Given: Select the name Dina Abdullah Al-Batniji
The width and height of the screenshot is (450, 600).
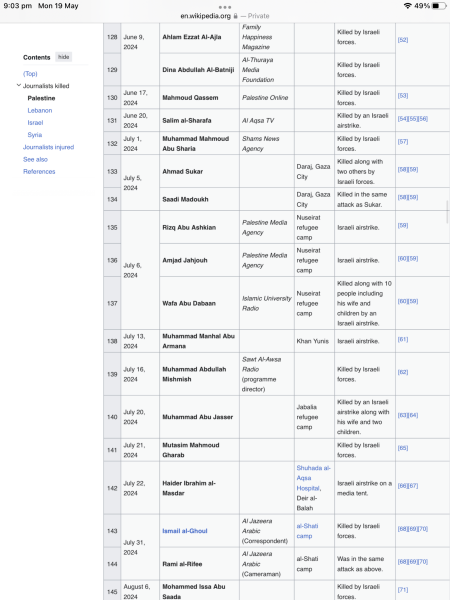Looking at the screenshot, I should coord(198,70).
